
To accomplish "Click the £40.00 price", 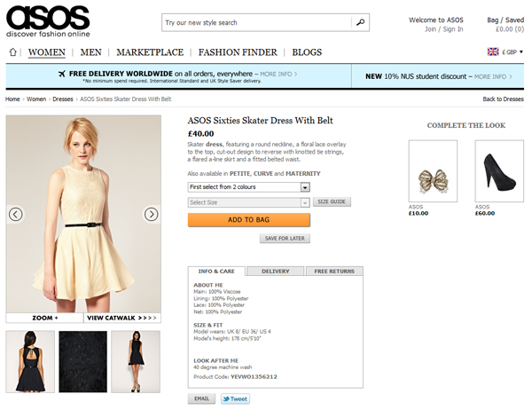I will pos(201,134).
